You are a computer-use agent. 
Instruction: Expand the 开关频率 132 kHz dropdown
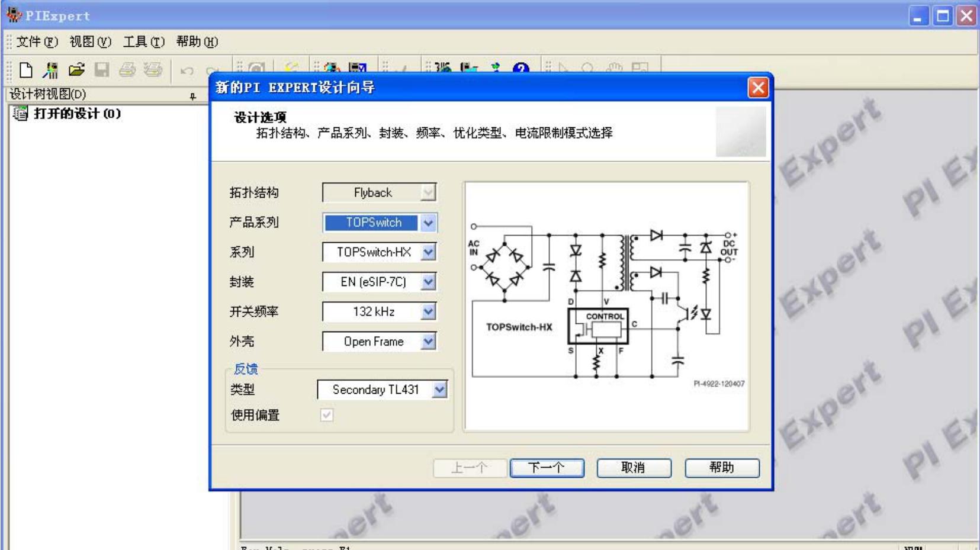coord(428,311)
